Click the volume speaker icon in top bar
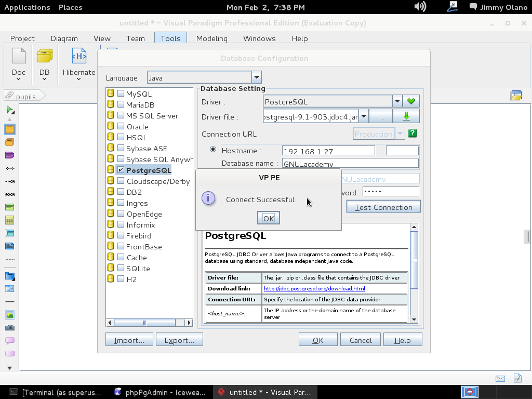The image size is (532, 399). tap(420, 7)
